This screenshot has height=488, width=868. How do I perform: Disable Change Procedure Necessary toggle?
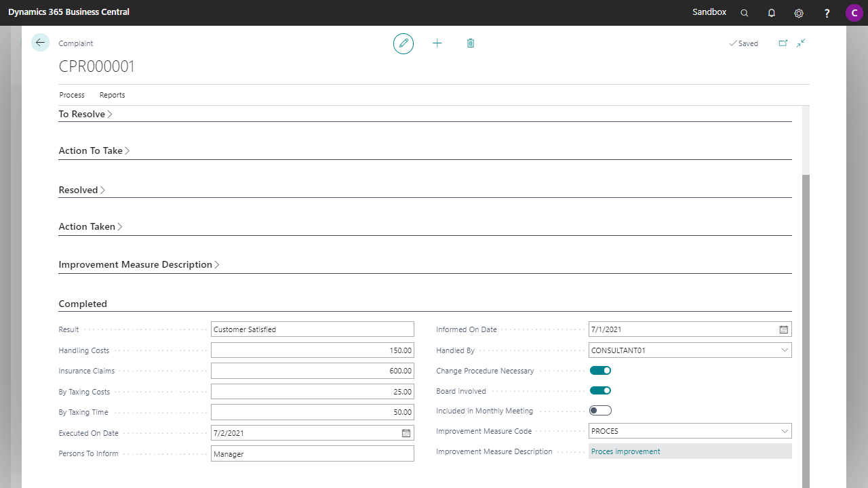click(600, 371)
